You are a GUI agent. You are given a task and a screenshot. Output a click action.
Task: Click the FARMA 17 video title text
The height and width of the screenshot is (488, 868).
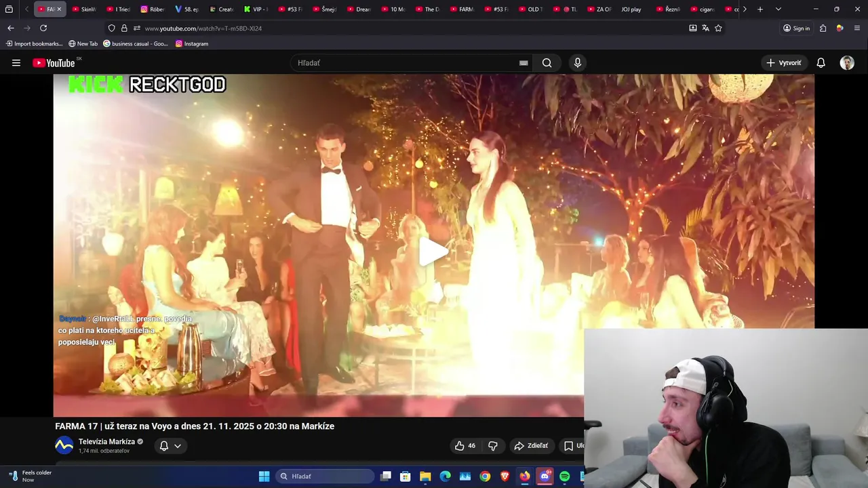pyautogui.click(x=195, y=426)
